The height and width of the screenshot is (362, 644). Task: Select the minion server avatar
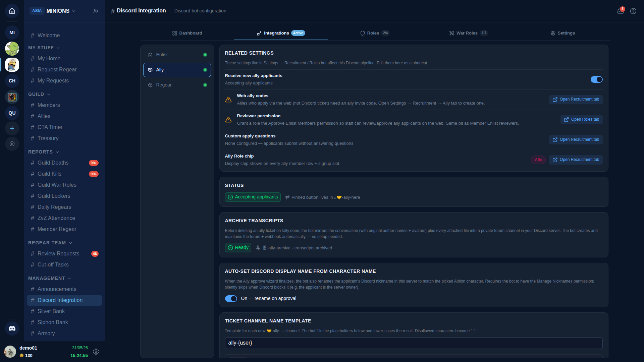(12, 65)
